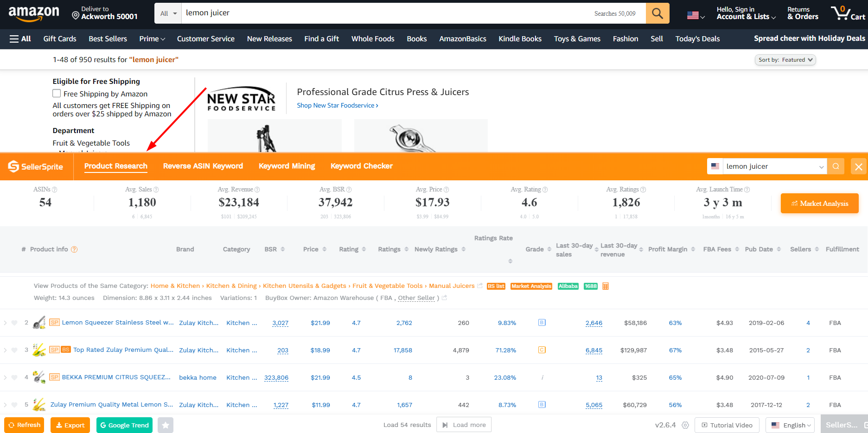Click the Refresh button
Screen dimensions: 868x433
tap(24, 425)
